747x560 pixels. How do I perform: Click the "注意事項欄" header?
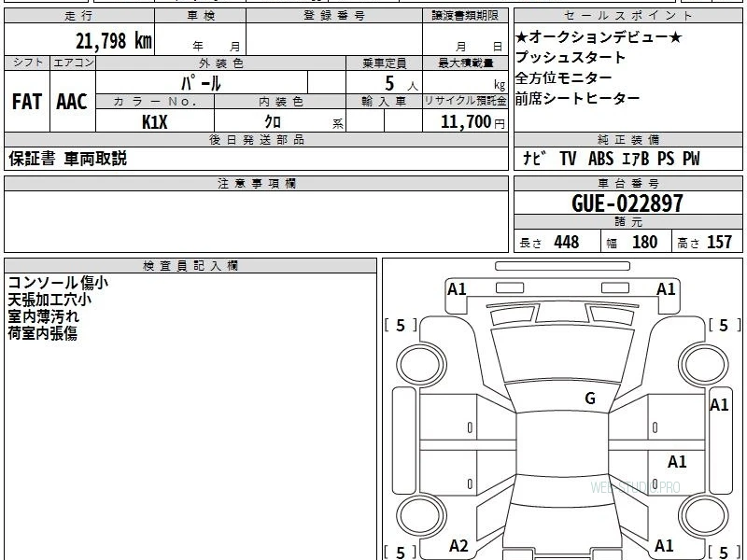[x=256, y=183]
